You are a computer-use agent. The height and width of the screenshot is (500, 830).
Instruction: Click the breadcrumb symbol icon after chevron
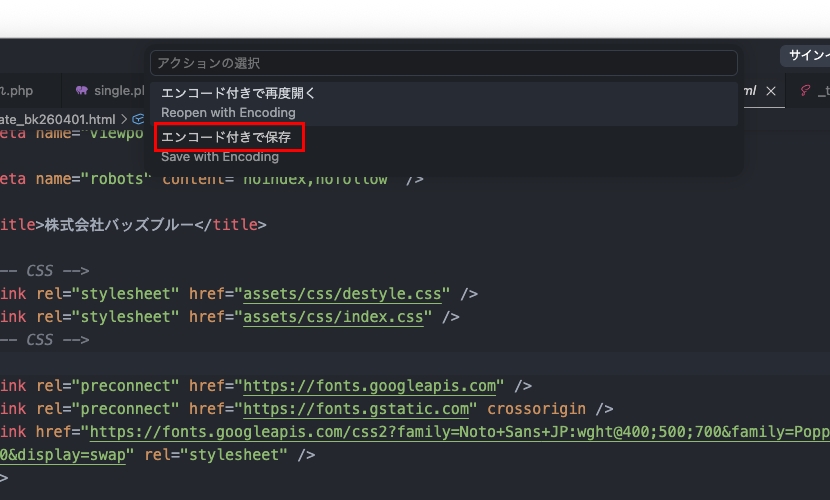pyautogui.click(x=138, y=119)
